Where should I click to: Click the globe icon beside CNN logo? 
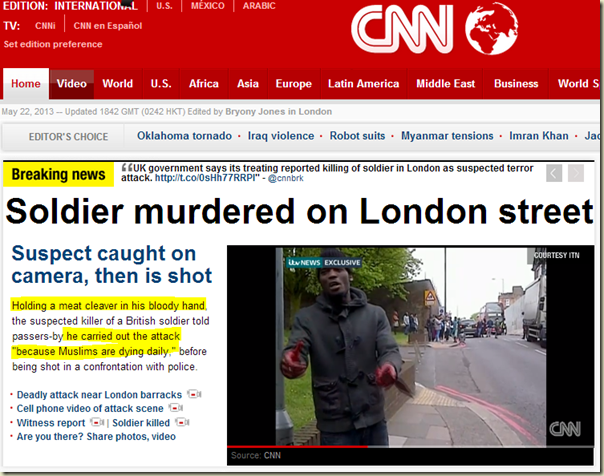click(x=492, y=28)
